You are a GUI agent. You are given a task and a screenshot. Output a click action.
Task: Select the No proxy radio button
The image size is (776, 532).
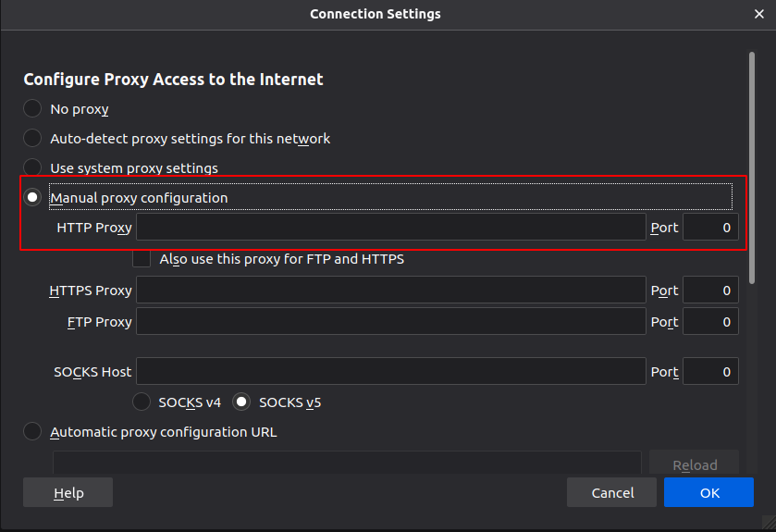click(x=32, y=109)
